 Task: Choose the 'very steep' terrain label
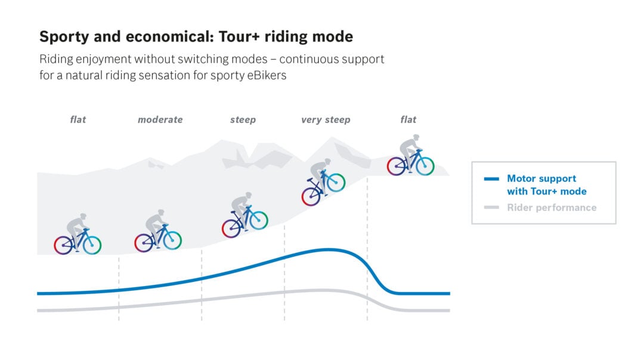click(x=326, y=120)
